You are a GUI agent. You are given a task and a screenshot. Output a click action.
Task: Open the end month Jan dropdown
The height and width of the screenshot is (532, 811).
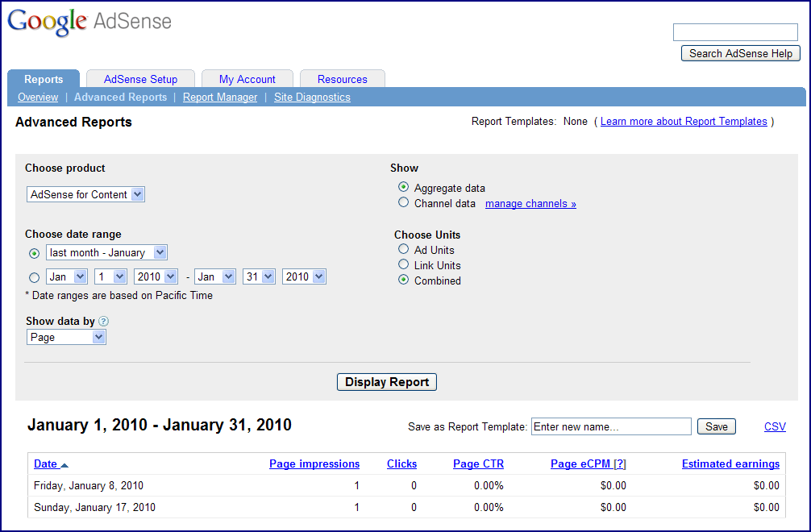point(215,276)
